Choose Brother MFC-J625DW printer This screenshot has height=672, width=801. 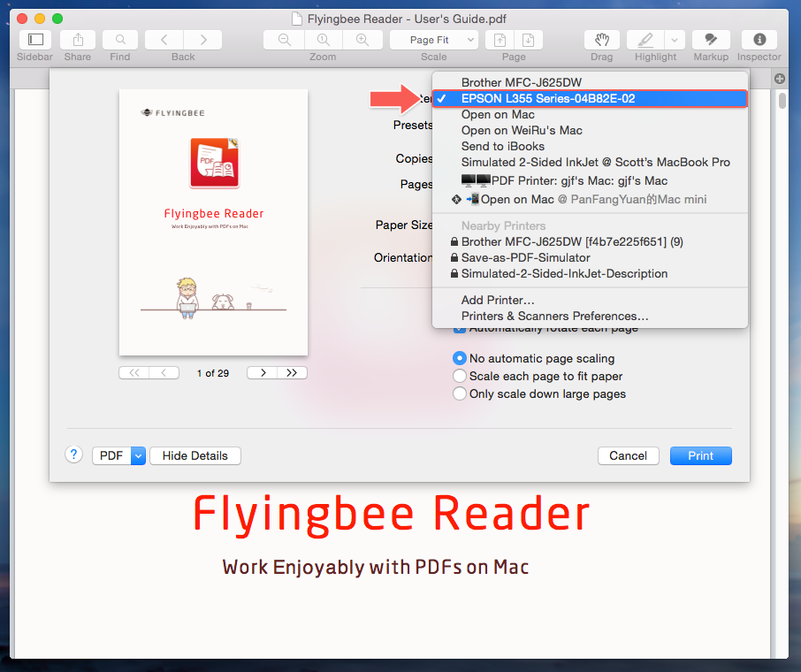point(590,82)
